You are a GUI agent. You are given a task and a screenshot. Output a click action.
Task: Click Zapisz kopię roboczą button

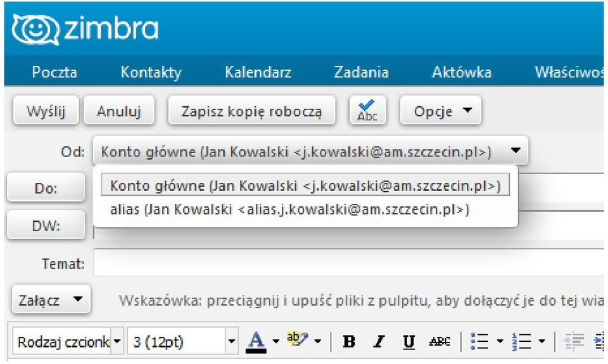pos(251,111)
